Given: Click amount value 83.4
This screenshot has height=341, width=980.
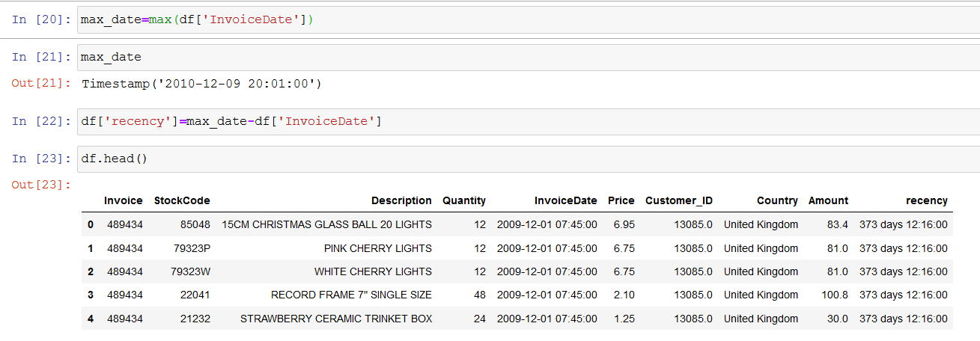Looking at the screenshot, I should click(838, 224).
